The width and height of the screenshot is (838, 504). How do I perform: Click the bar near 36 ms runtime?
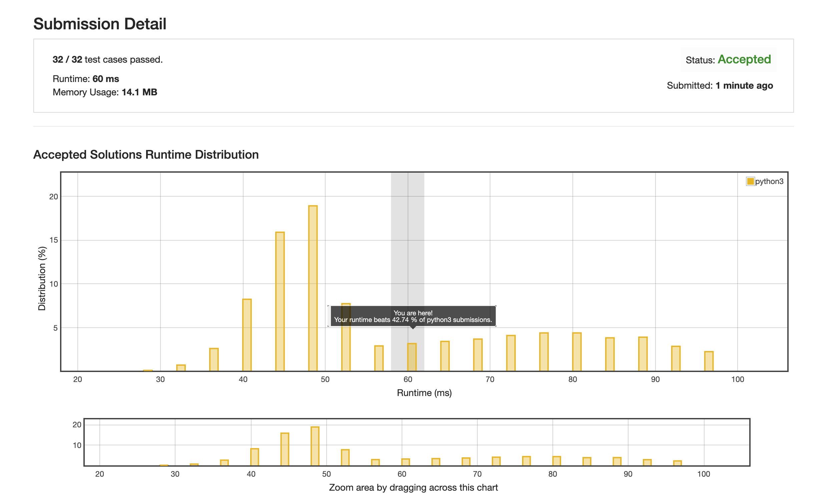pos(214,360)
